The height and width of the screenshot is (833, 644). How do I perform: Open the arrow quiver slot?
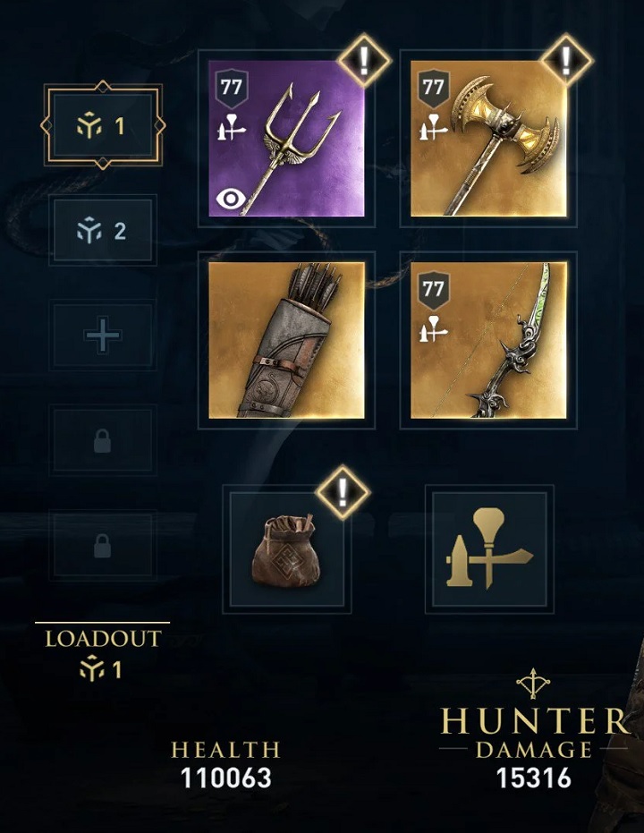pyautogui.click(x=286, y=340)
